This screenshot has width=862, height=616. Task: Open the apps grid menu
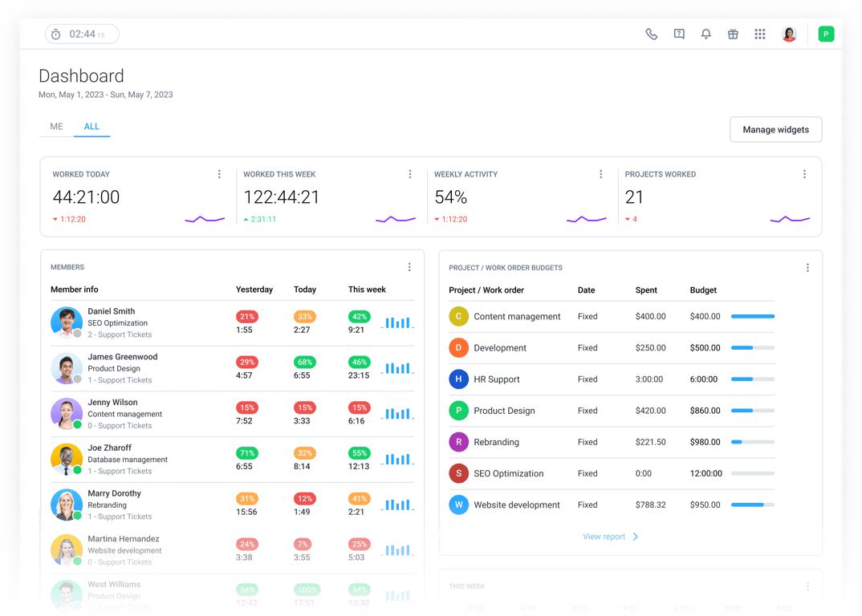(x=760, y=34)
